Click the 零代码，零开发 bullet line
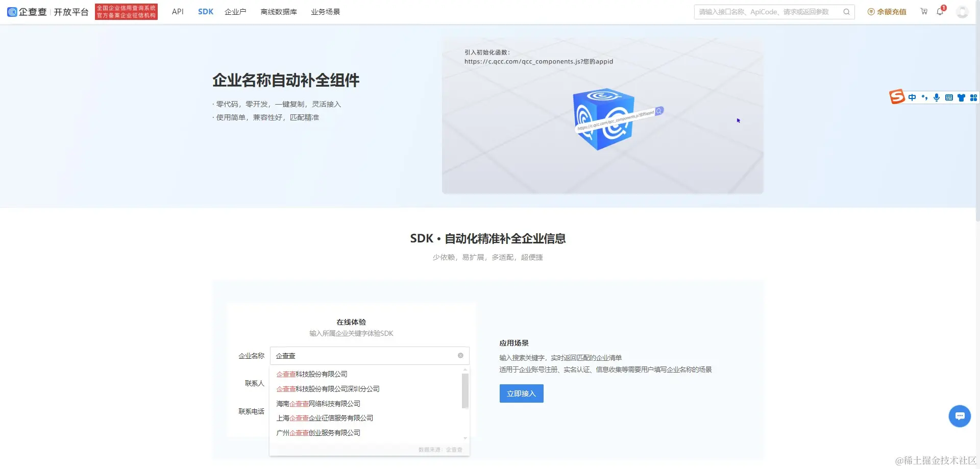980x469 pixels. (277, 104)
